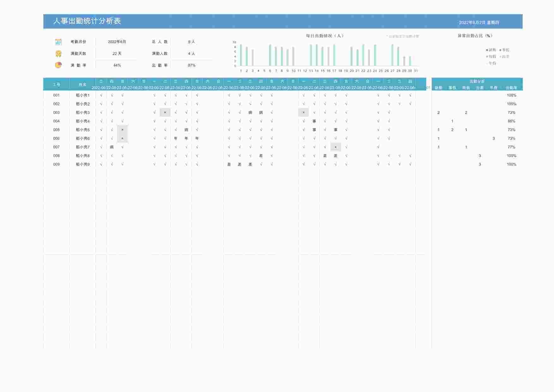Click the 病假 legend entry in the pie chart
This screenshot has height=392, width=554.
tap(491, 56)
